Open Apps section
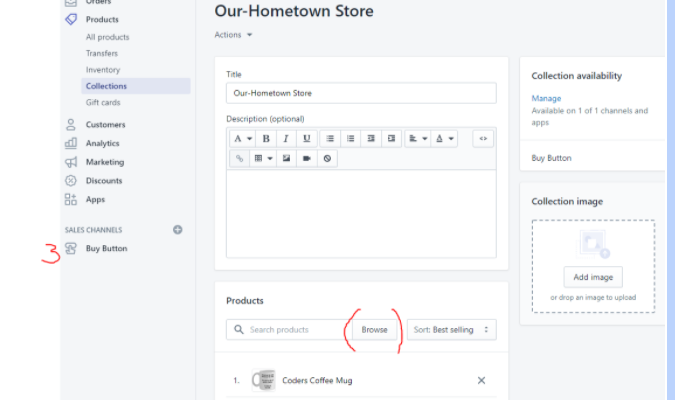 (x=95, y=200)
